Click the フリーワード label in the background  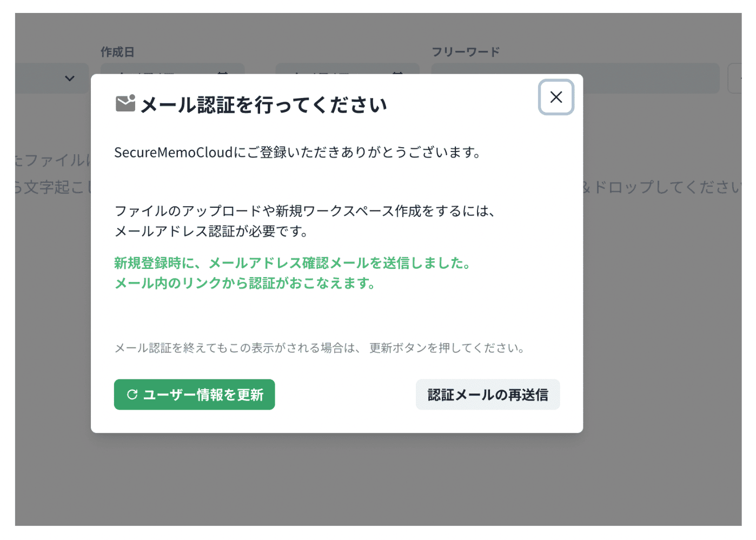[x=466, y=52]
